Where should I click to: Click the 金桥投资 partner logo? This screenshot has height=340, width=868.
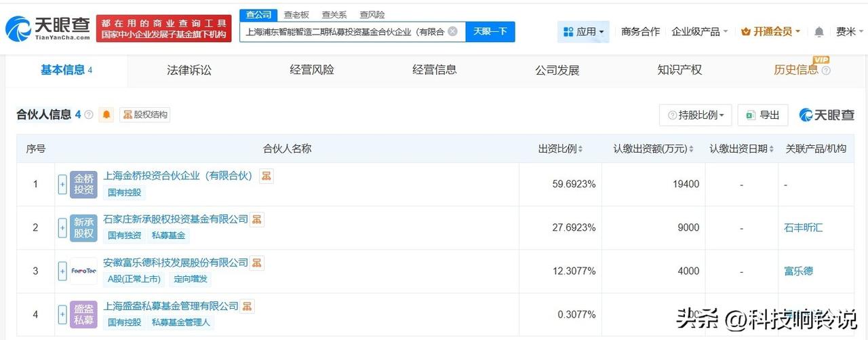pyautogui.click(x=83, y=184)
